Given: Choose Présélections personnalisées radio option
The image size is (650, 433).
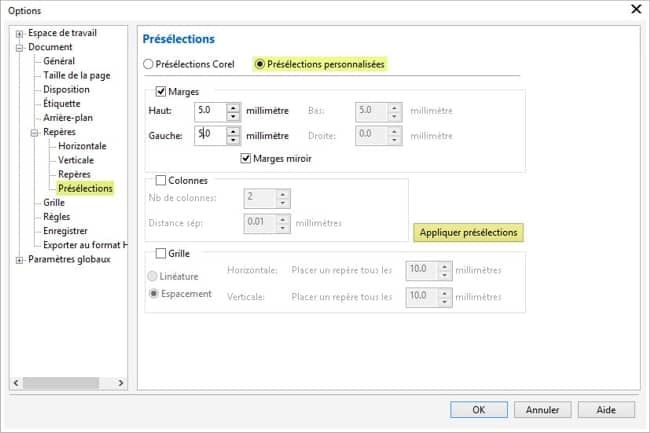Looking at the screenshot, I should pyautogui.click(x=260, y=64).
